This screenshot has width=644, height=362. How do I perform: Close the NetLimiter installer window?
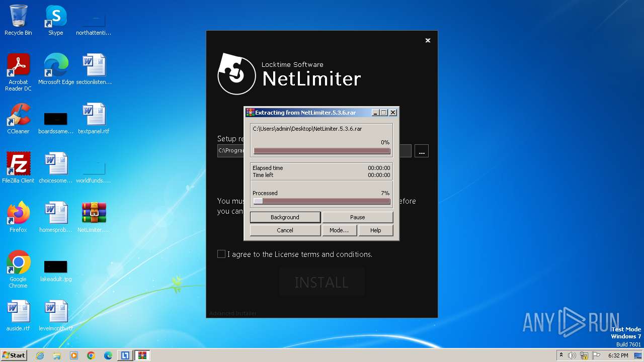[x=428, y=41]
